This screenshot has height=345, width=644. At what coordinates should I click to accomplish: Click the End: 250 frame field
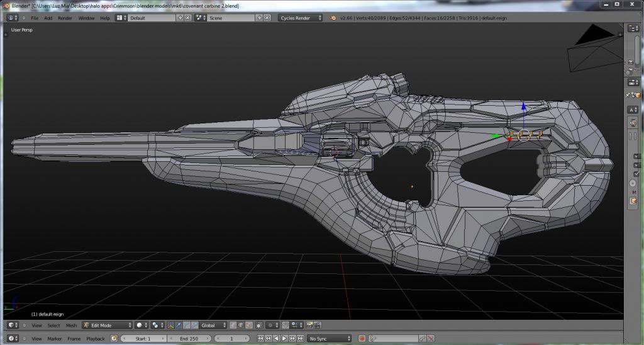pos(189,339)
